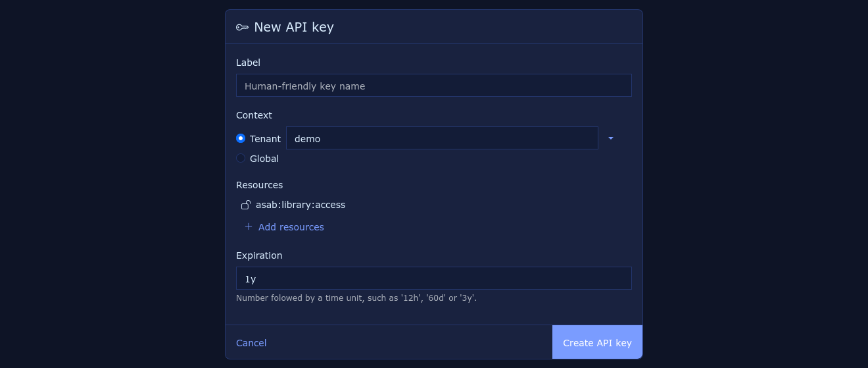Focus the Human-friendly key name field

[x=433, y=86]
